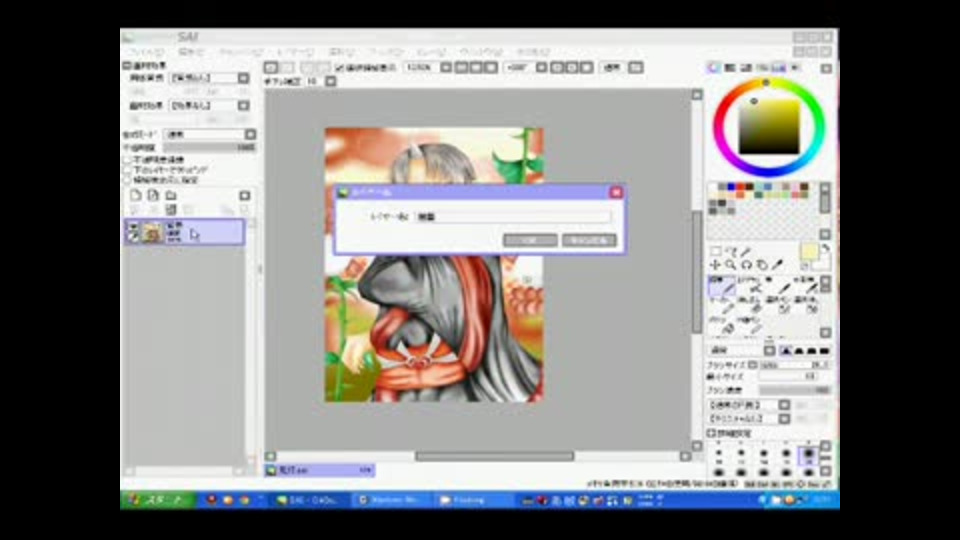The width and height of the screenshot is (960, 540).
Task: Click the foreground color box
Action: 809,252
